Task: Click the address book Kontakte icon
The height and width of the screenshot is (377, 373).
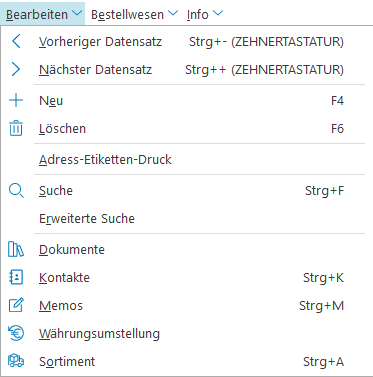Action: point(16,277)
